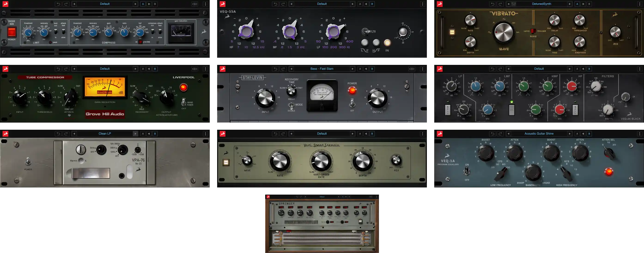Click the A/B copy icon on Liverpool toolbar

coord(195,69)
